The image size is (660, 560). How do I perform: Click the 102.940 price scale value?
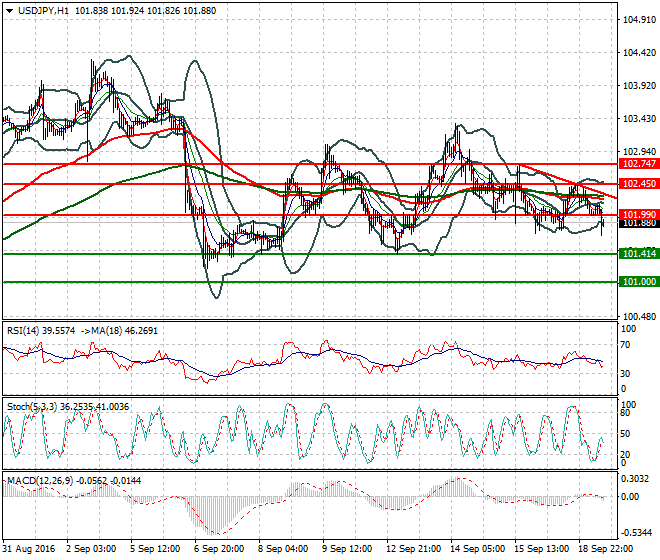tap(639, 152)
